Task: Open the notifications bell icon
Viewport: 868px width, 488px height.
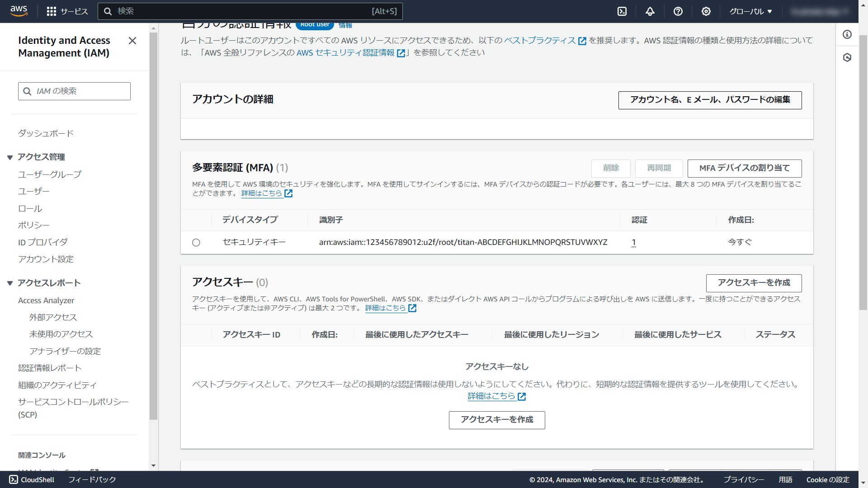Action: [650, 11]
